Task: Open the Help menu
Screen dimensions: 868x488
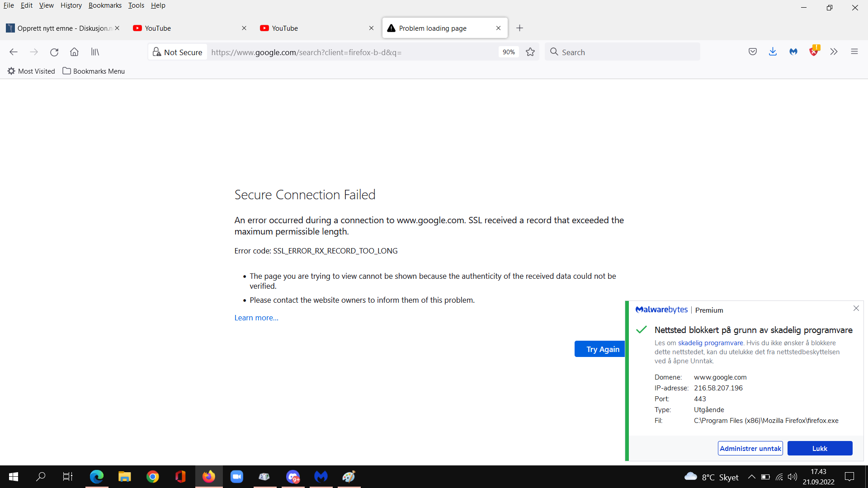Action: coord(158,5)
